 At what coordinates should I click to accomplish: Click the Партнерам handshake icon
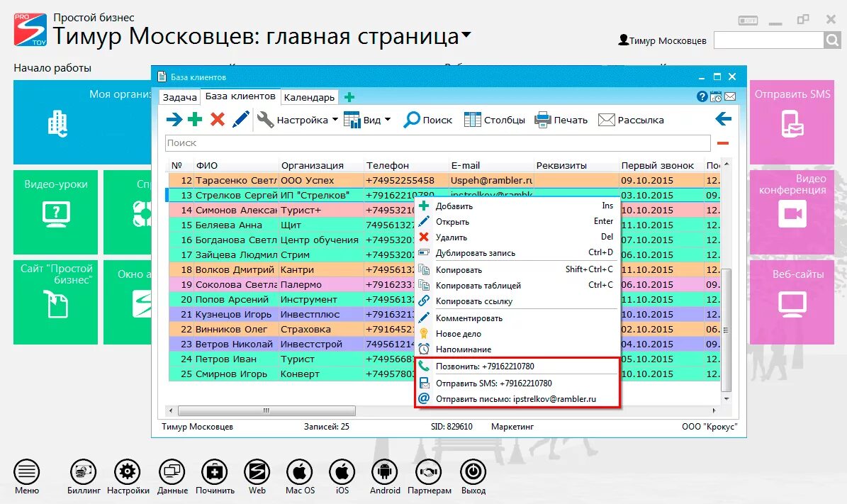[429, 472]
